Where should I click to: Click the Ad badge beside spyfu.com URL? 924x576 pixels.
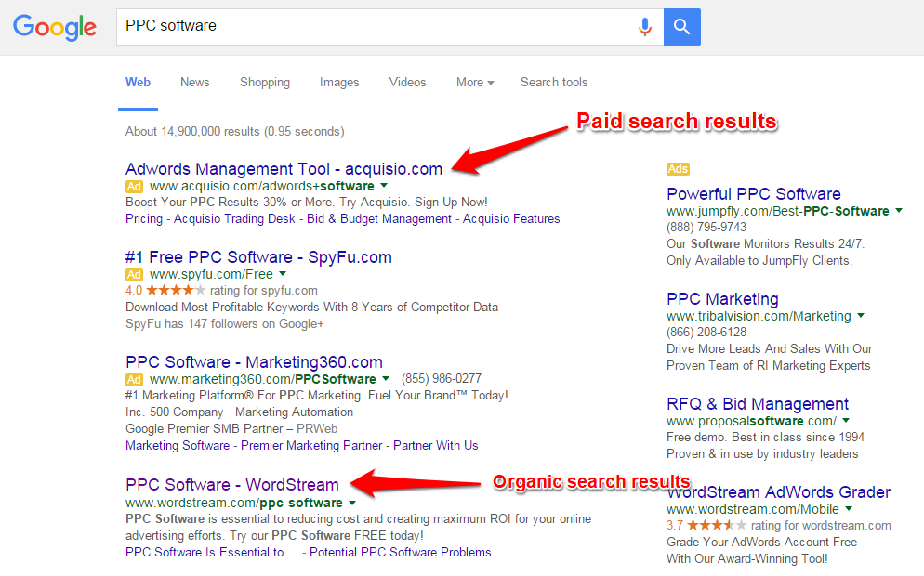(134, 275)
